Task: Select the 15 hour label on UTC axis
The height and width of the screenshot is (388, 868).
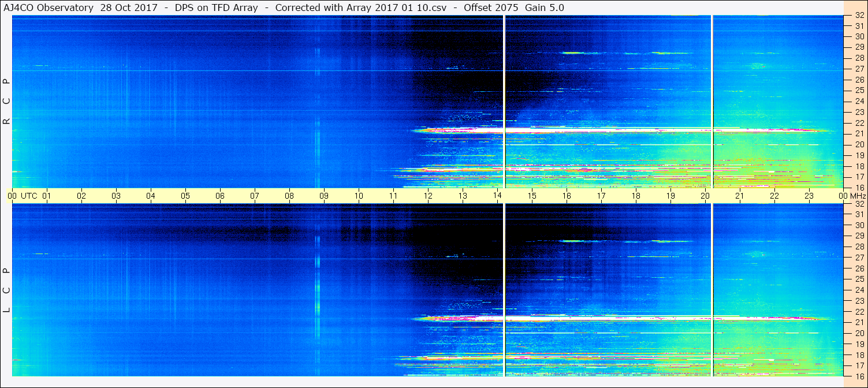Action: pos(532,196)
